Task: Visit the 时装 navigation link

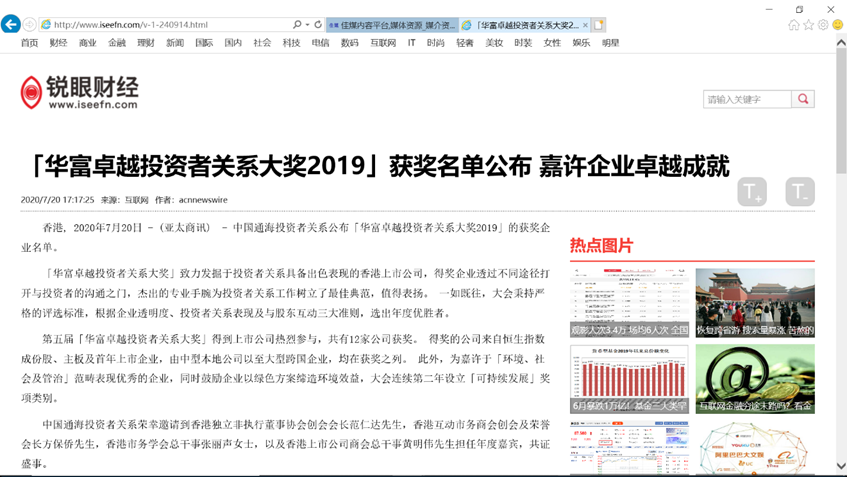Action: [x=523, y=43]
